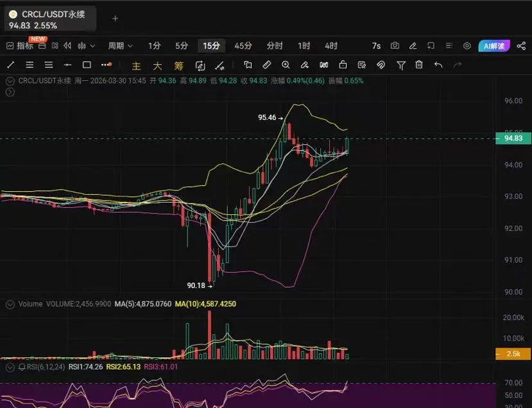Open the candlestick chart type dropdown

click(86, 46)
